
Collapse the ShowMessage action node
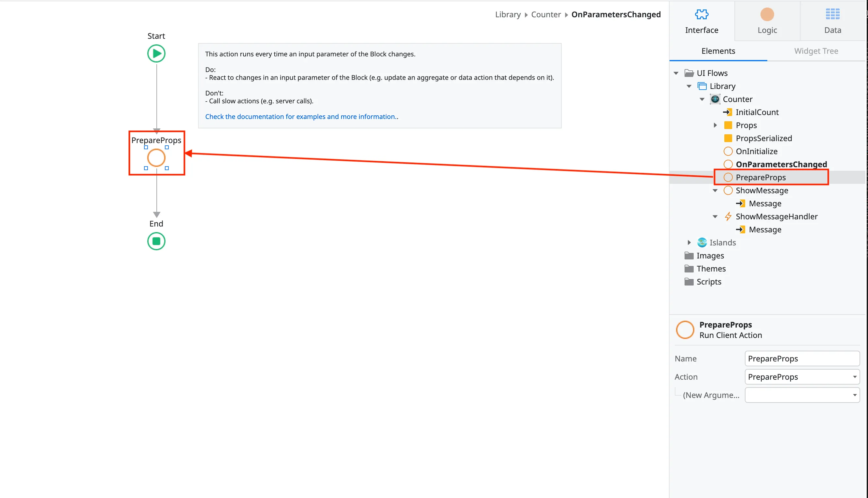(x=715, y=191)
